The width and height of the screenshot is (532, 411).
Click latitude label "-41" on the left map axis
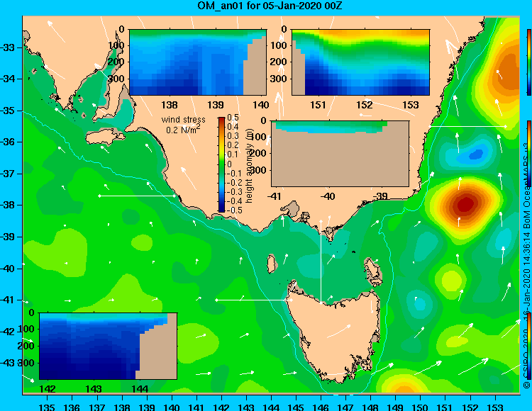coord(7,300)
